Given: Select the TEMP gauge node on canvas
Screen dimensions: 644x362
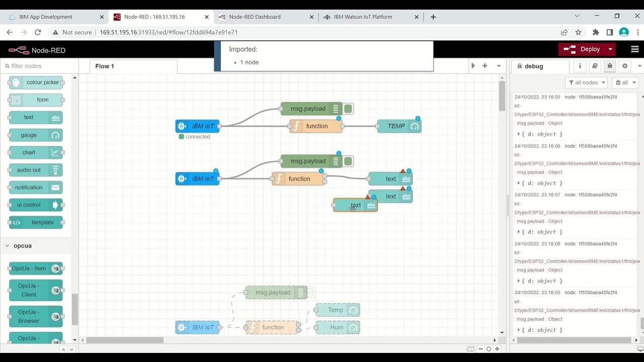Looking at the screenshot, I should tap(399, 126).
